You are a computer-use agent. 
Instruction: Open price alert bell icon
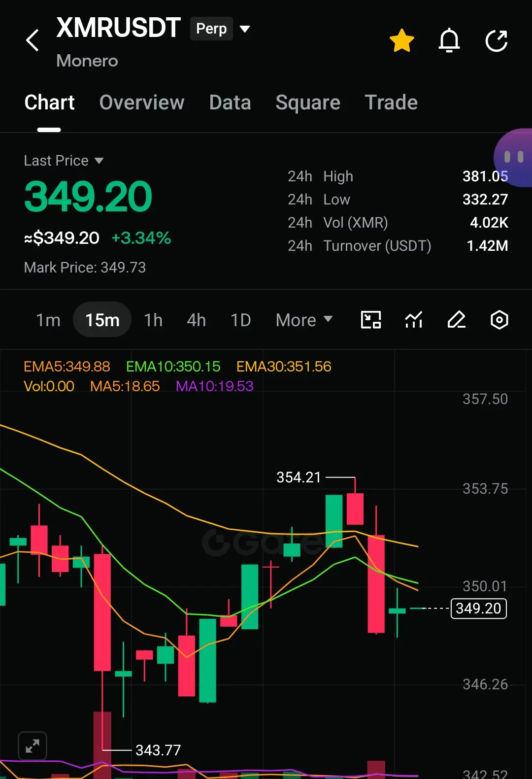449,40
